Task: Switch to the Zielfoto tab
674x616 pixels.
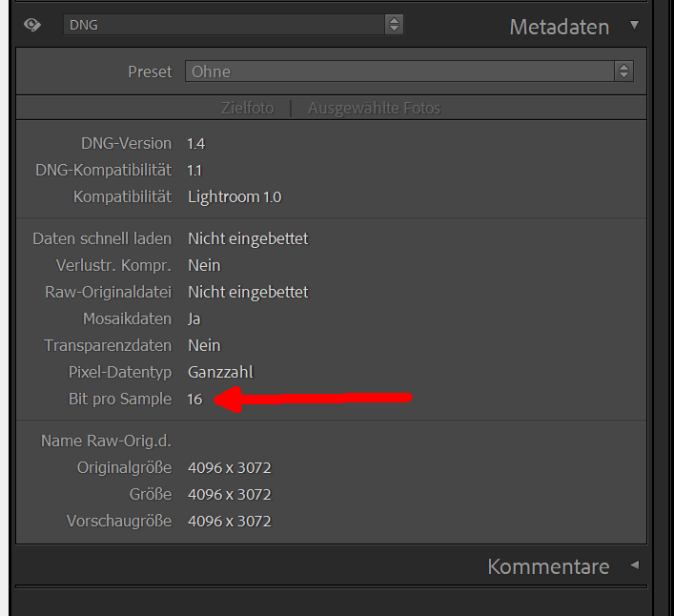Action: tap(247, 108)
